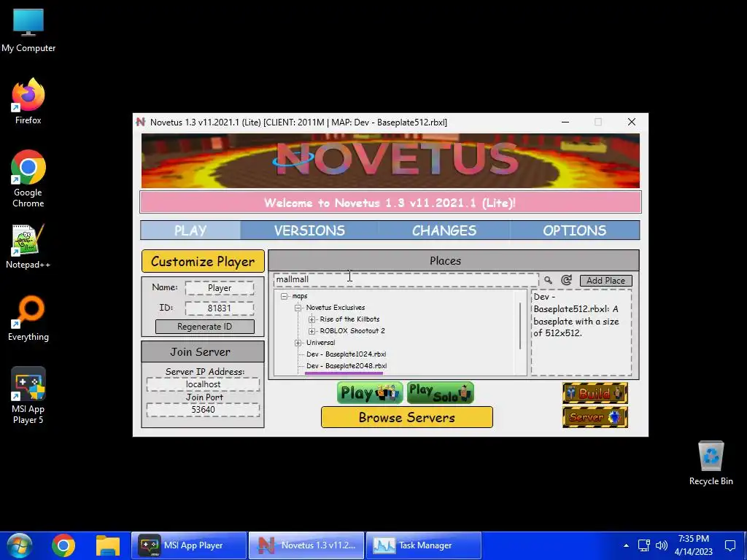Click the search magnifier icon in Places
Viewport: 747px width, 560px height.
[x=548, y=280]
